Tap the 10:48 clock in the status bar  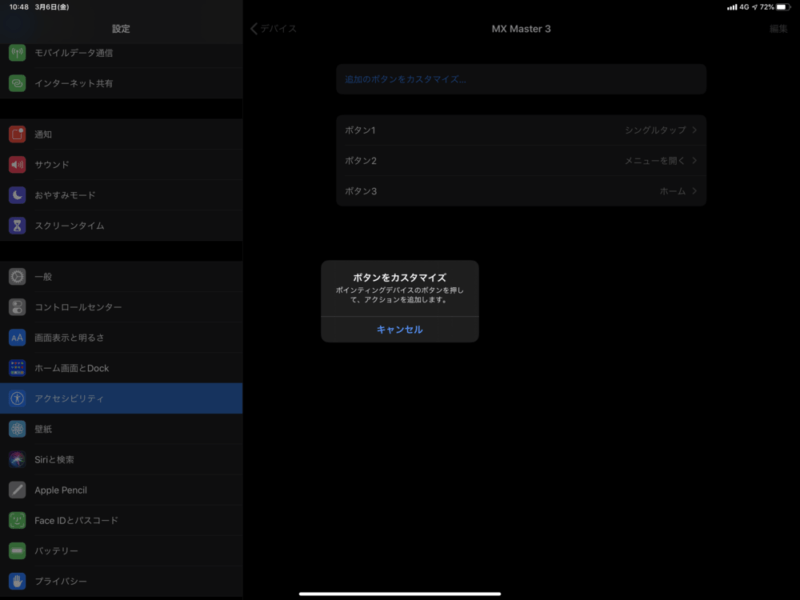(19, 7)
